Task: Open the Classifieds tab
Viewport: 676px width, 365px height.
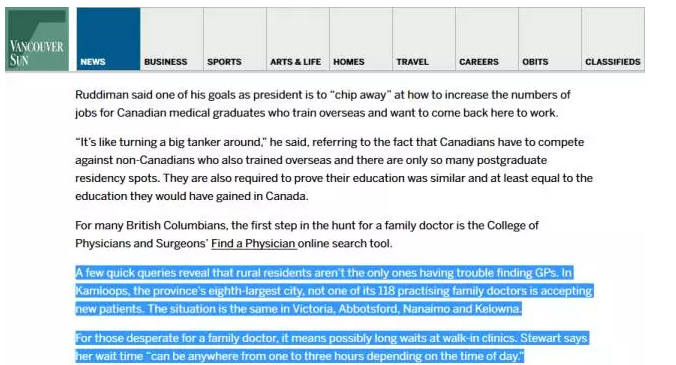Action: tap(613, 39)
